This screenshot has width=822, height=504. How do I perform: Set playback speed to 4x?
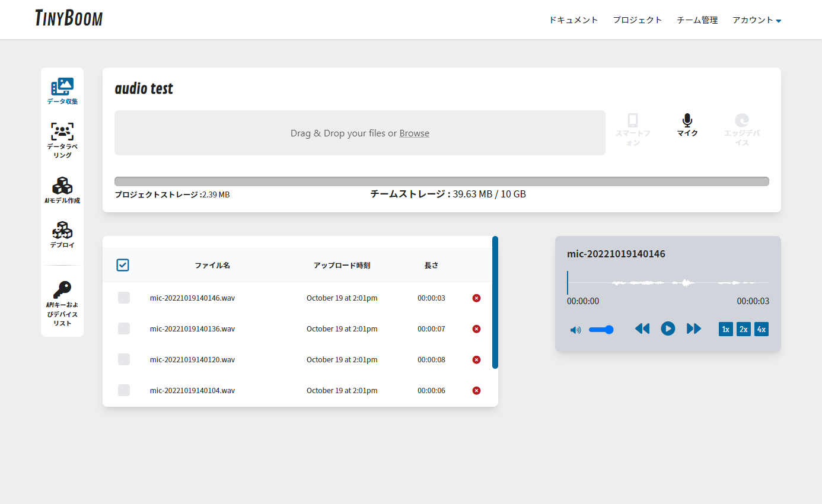click(762, 329)
